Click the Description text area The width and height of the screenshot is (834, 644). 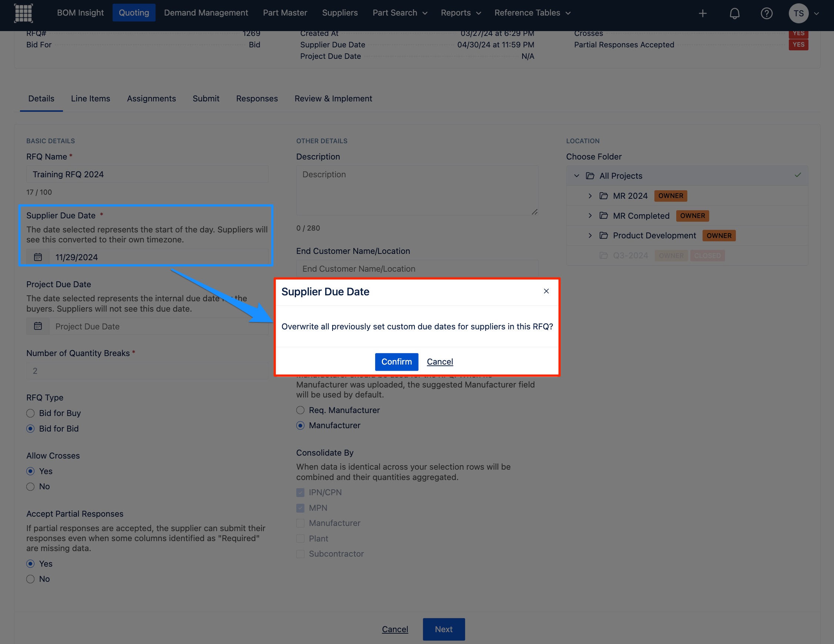(x=417, y=190)
